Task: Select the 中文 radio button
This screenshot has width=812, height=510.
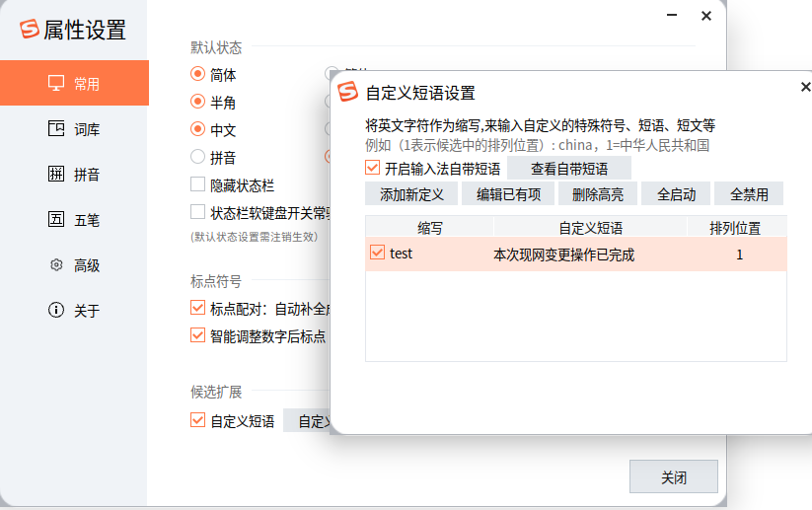Action: pyautogui.click(x=198, y=129)
